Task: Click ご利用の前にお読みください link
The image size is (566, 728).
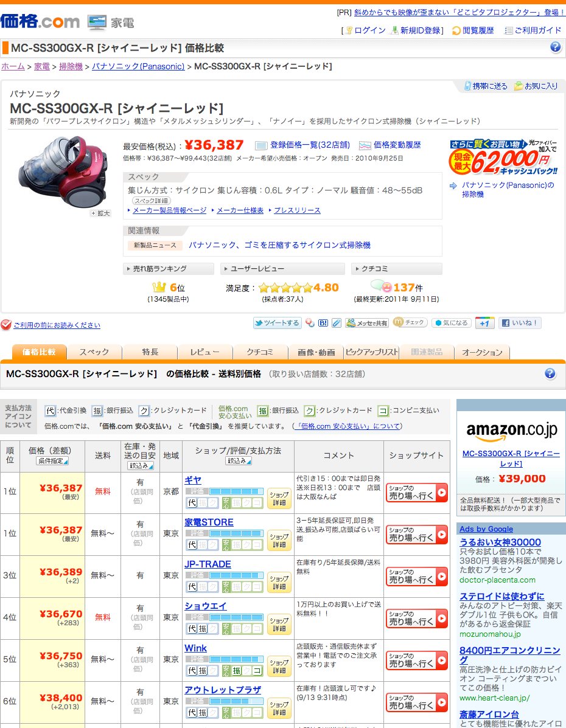Action: (57, 325)
